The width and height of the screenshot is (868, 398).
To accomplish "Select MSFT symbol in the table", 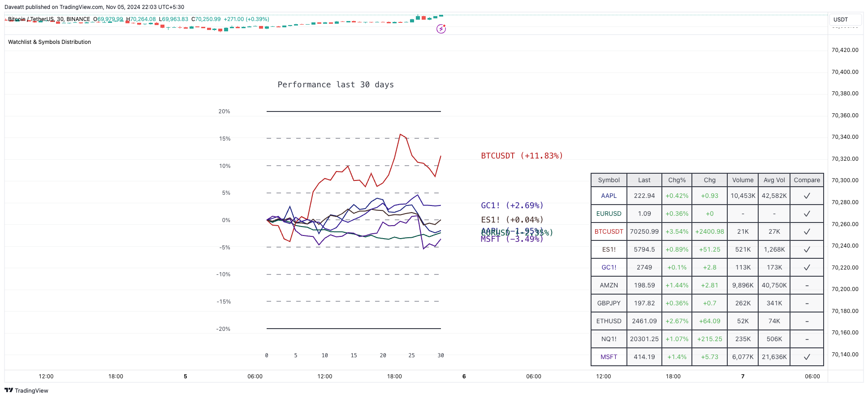I will tap(609, 357).
